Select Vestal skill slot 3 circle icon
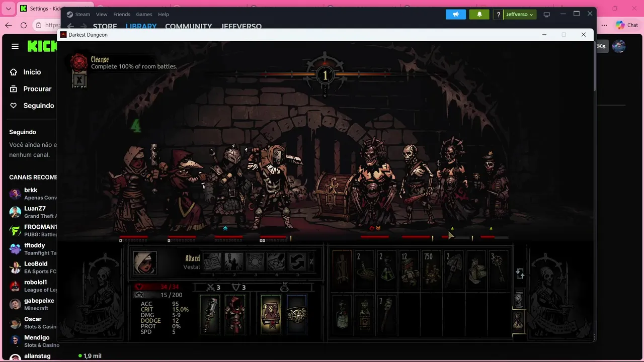This screenshot has width=644, height=362. pos(255,262)
